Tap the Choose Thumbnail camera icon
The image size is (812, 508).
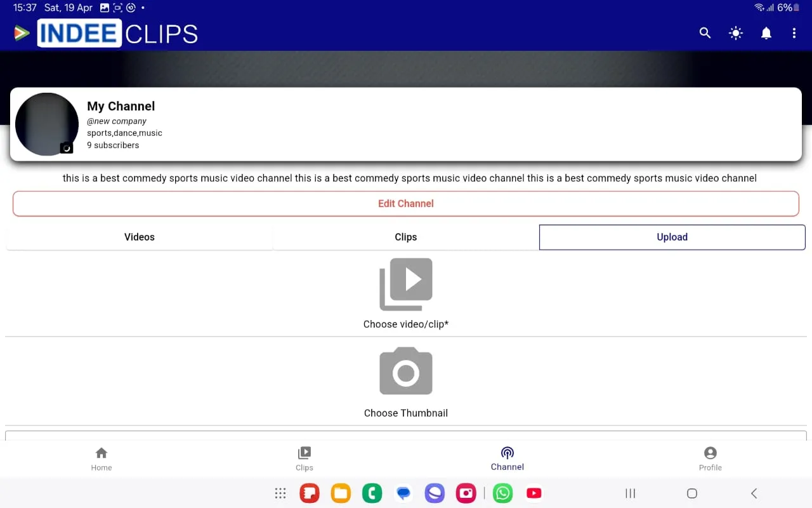click(x=406, y=371)
